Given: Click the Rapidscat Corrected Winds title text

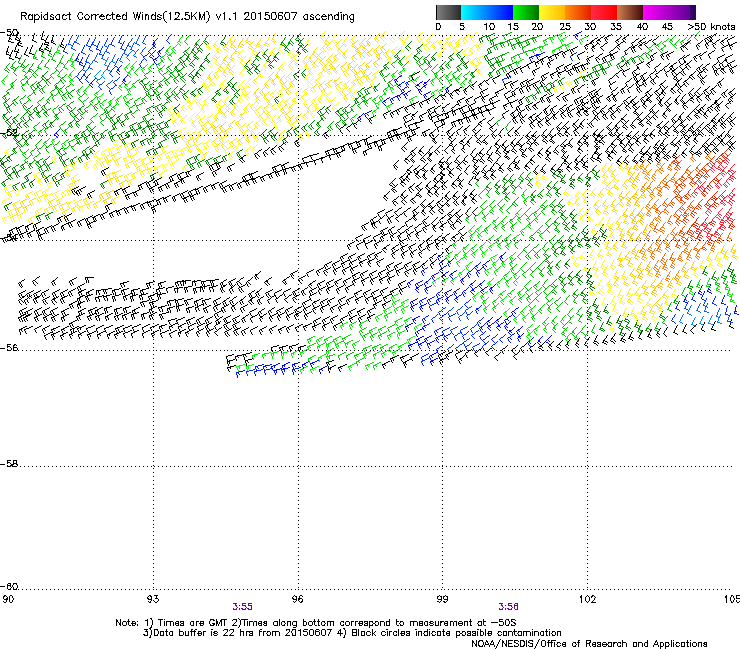Looking at the screenshot, I should [187, 17].
